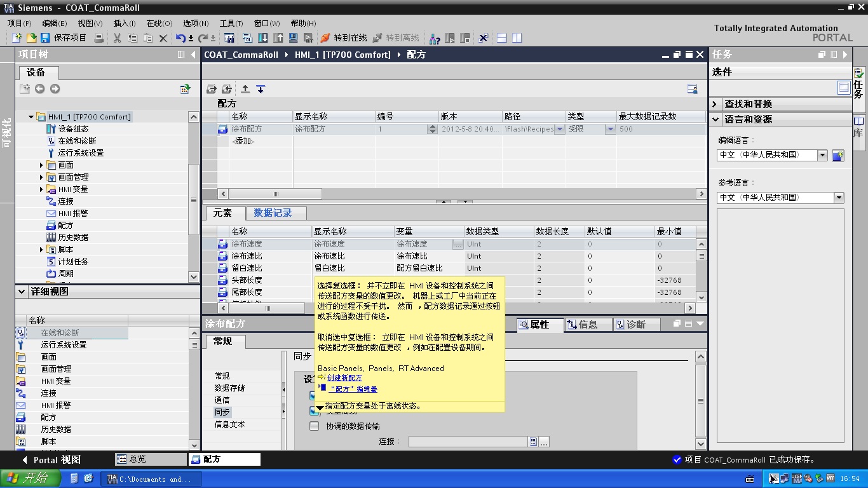This screenshot has width=868, height=488.
Task: Switch to Portal 视图
Action: 51,460
